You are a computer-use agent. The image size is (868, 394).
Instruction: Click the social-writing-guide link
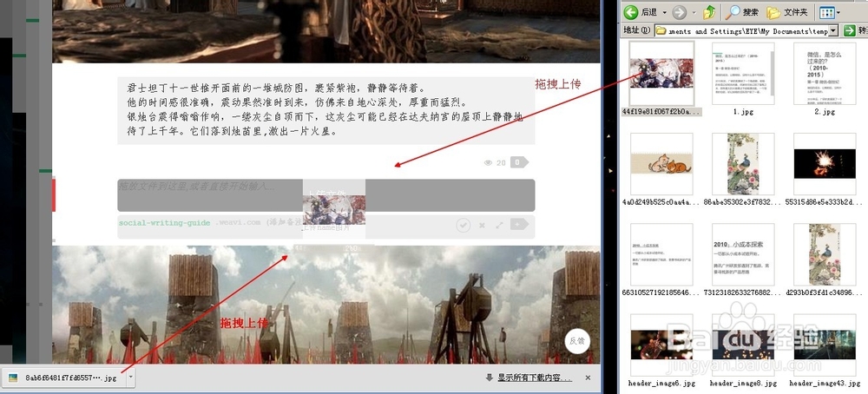(x=164, y=223)
